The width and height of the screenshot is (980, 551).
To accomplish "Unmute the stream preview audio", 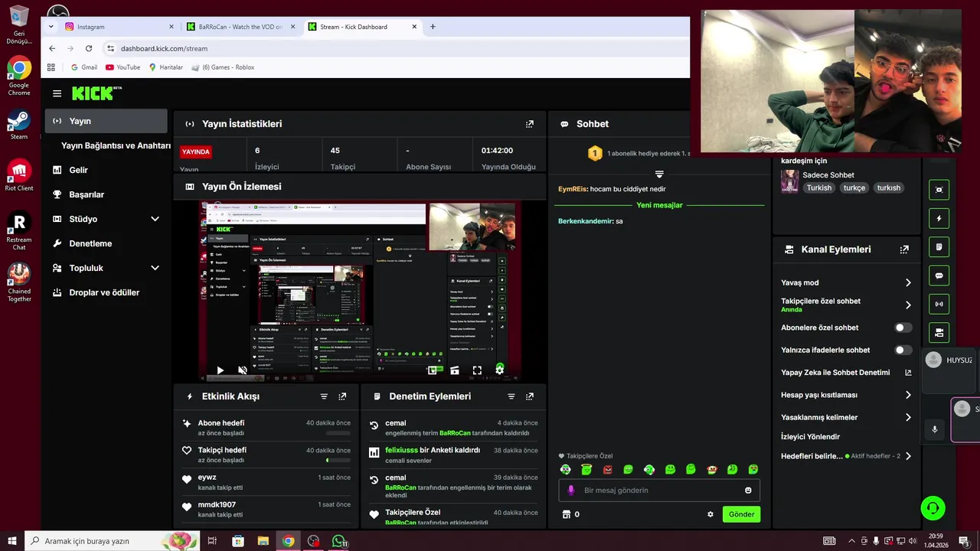I will coord(243,370).
